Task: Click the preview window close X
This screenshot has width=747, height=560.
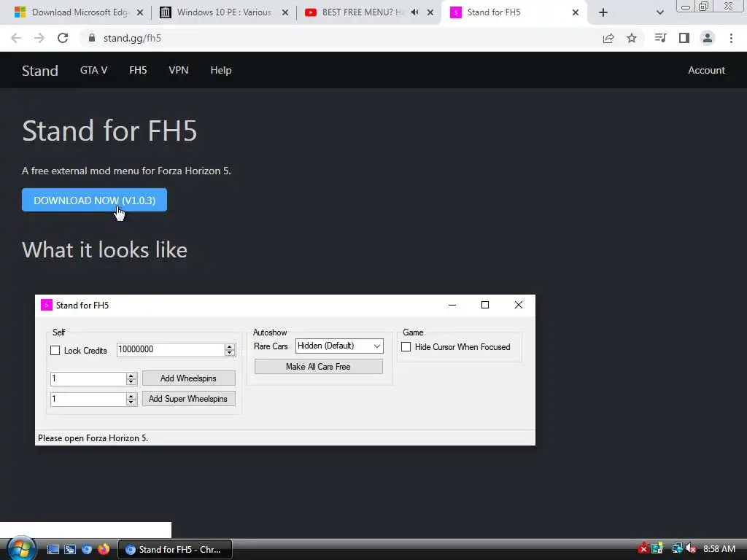Action: (x=519, y=306)
